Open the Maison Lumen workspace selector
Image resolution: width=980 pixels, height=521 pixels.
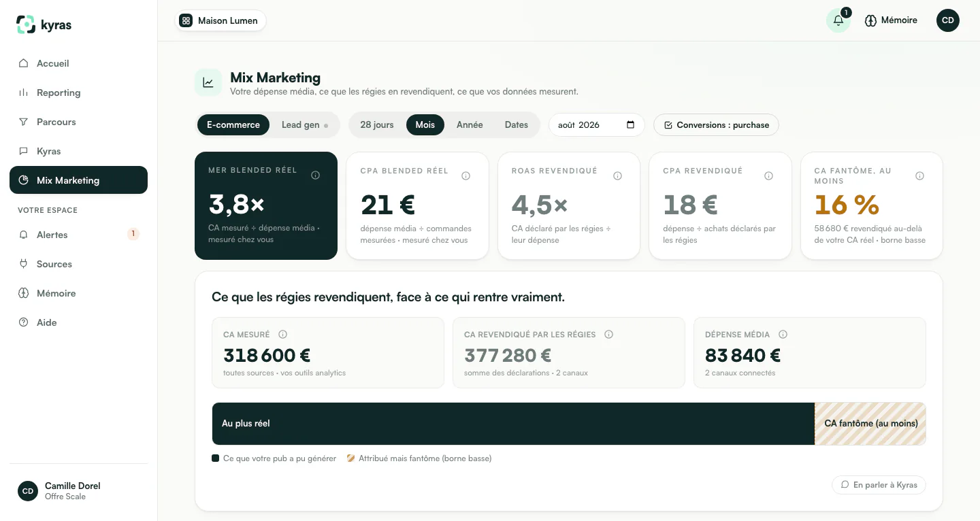point(220,20)
